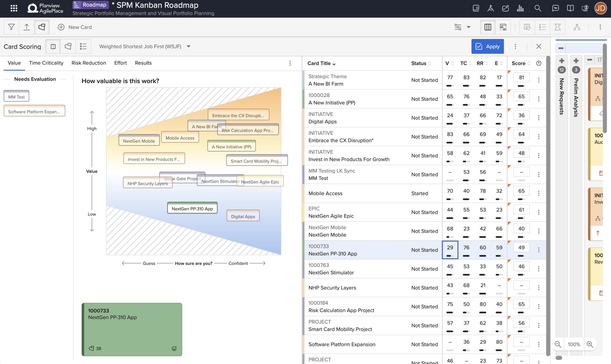Switch to the Time Criticality tab
The height and width of the screenshot is (364, 611).
tap(46, 63)
